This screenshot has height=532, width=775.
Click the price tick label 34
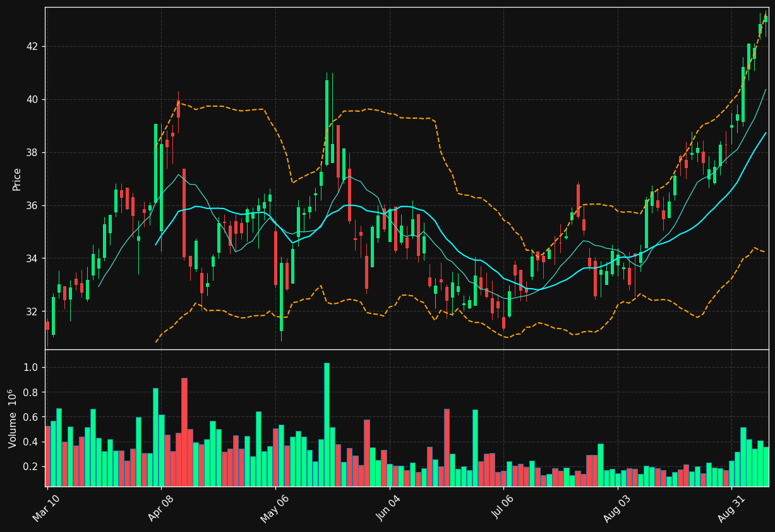point(32,259)
